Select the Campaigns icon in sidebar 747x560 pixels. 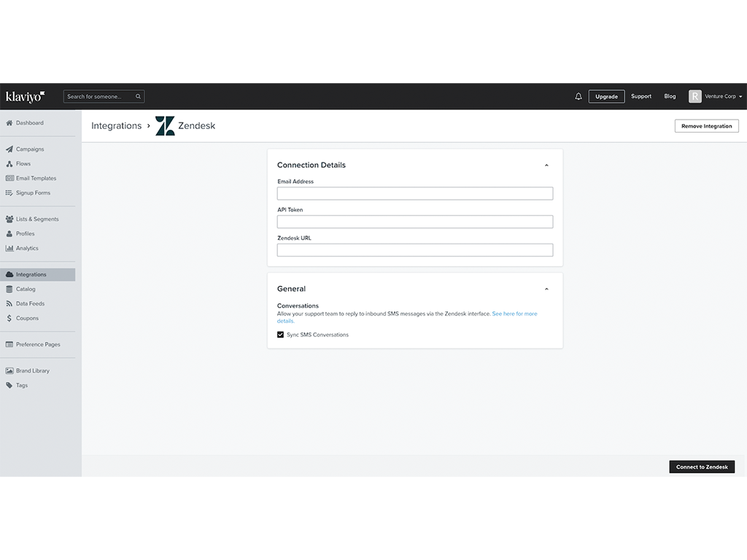point(8,149)
